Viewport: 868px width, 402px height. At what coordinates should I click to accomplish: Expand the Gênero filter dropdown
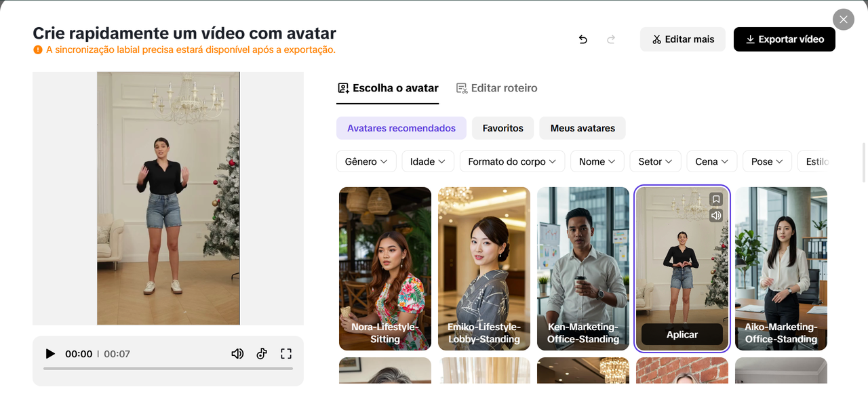pos(366,161)
